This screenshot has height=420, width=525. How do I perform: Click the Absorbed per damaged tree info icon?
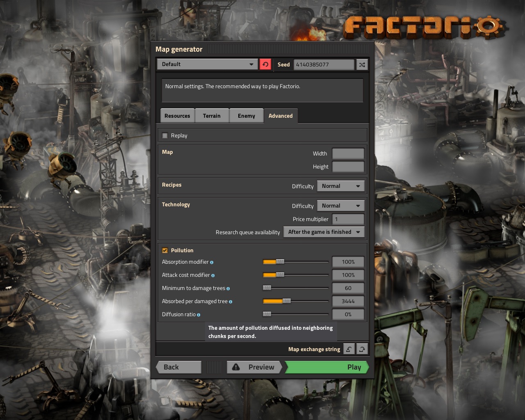coord(231,301)
